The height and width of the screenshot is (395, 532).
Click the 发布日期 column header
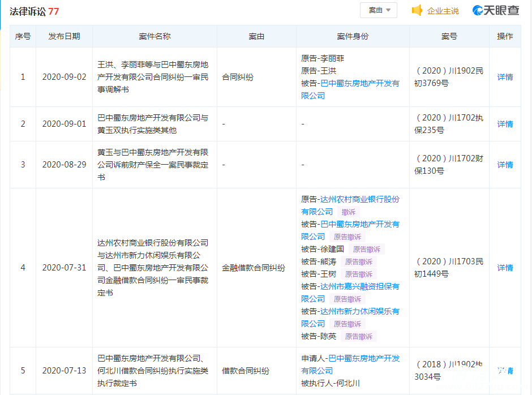(x=64, y=36)
